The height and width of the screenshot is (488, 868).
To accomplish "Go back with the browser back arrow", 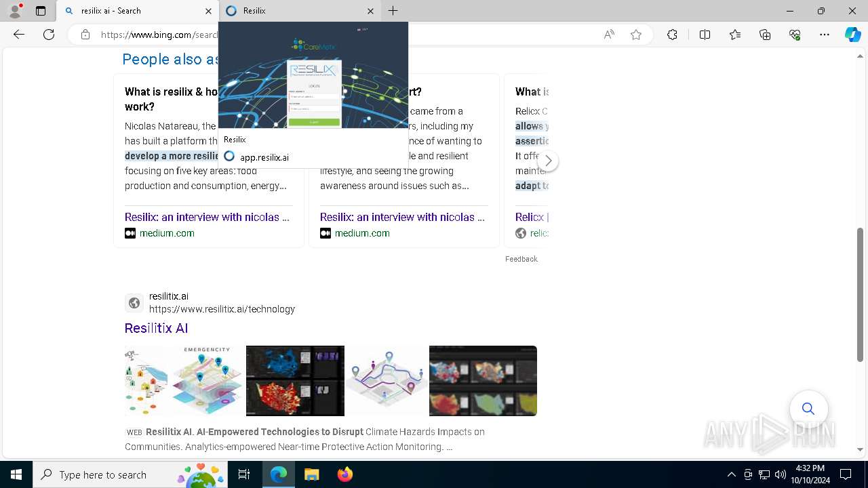I will pyautogui.click(x=19, y=35).
